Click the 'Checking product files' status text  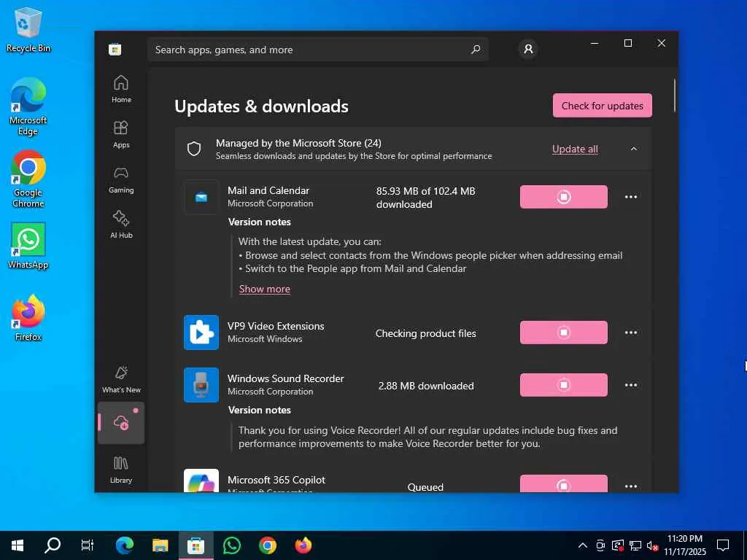tap(425, 333)
